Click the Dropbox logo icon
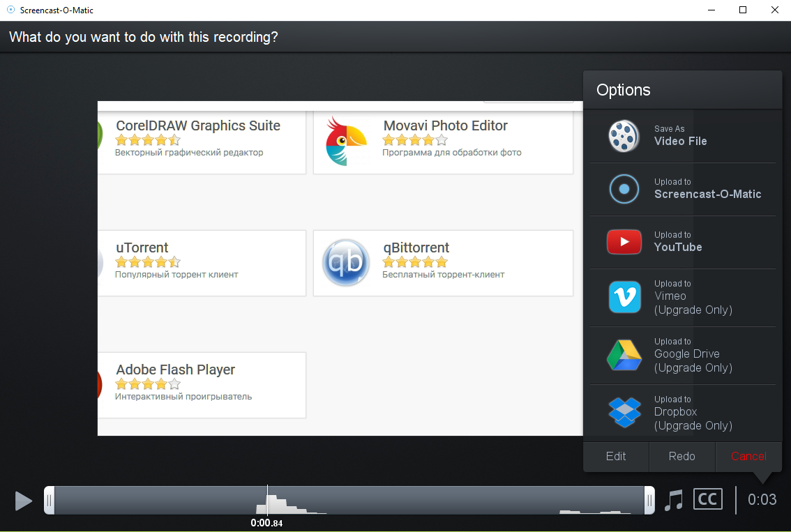 pos(624,412)
